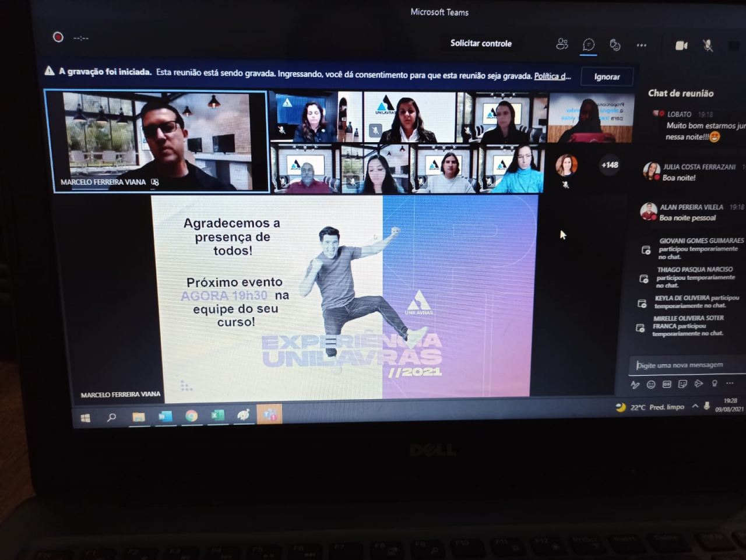
Task: Click in the new message input field
Action: point(688,365)
